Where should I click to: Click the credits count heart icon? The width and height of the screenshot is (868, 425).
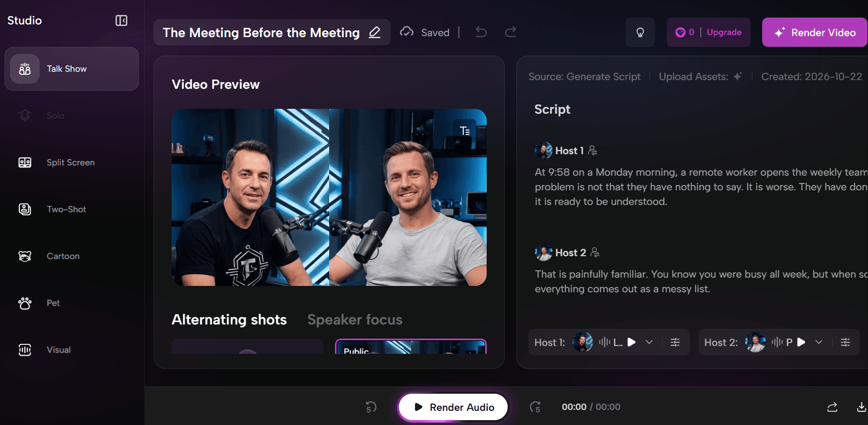click(680, 32)
